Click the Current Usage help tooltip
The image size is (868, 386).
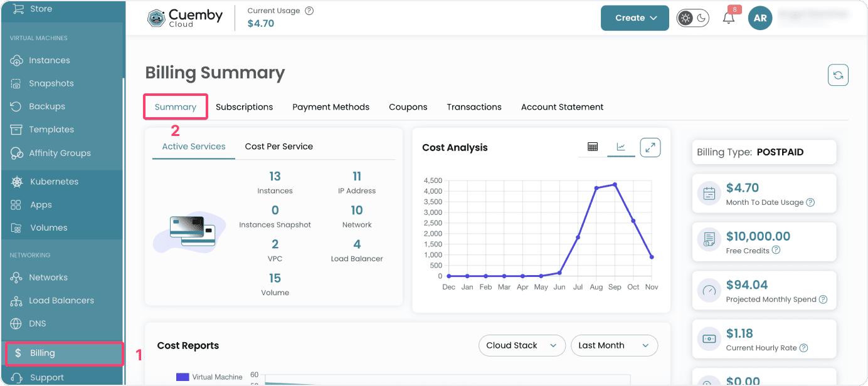click(x=309, y=10)
